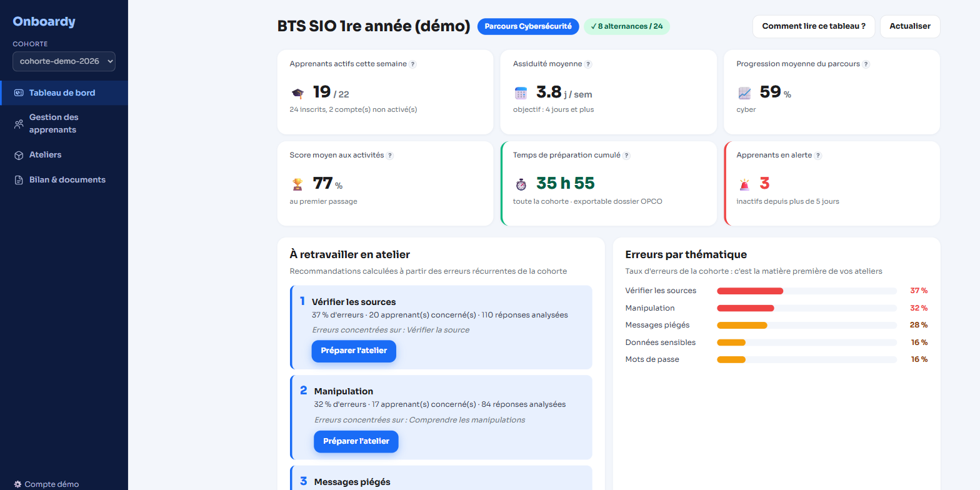
Task: Click the 3.8 j / sem value
Action: pyautogui.click(x=564, y=92)
